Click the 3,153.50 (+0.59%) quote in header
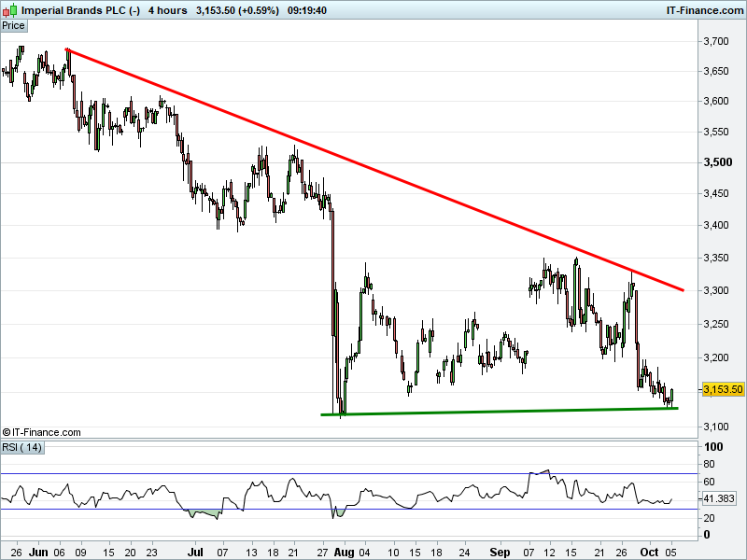 tap(237, 10)
